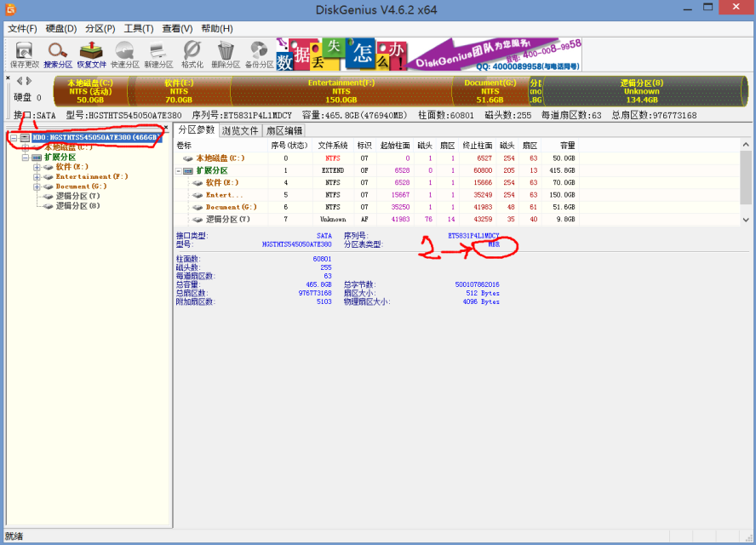Click the Search Partitions (搜索分区) icon

coord(58,55)
